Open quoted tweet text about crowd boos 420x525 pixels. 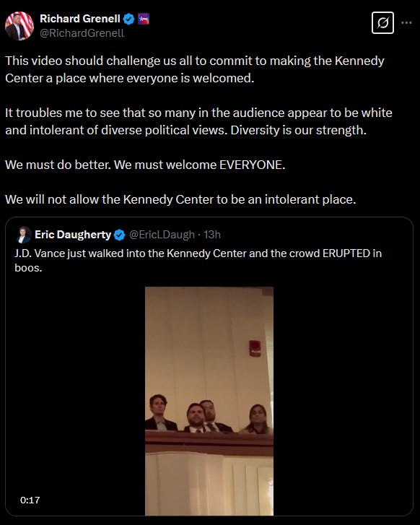coord(198,260)
